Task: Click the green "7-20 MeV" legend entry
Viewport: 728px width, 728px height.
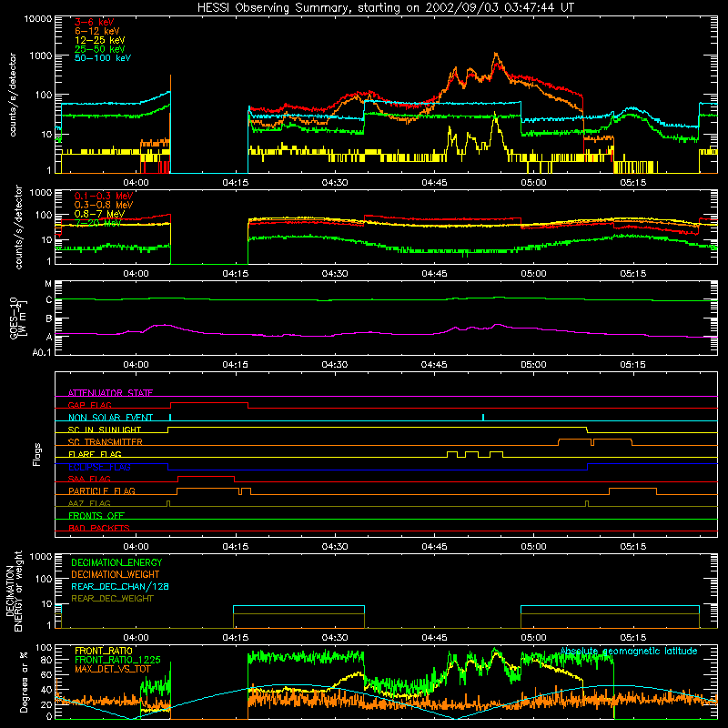Action: [98, 223]
